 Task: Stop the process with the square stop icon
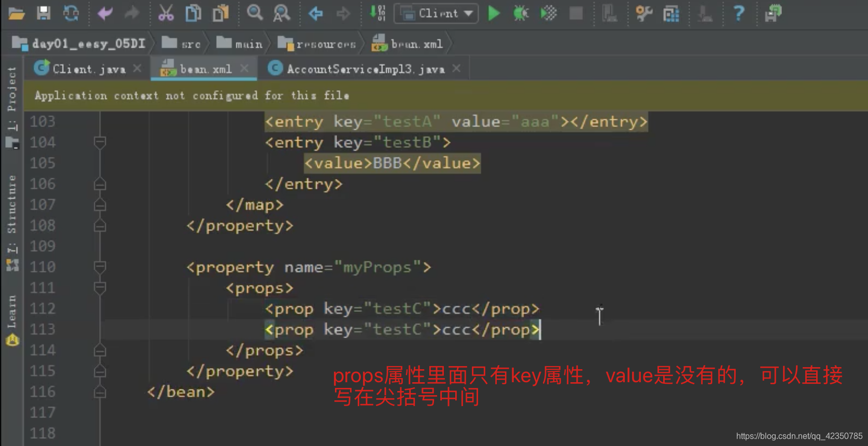576,13
